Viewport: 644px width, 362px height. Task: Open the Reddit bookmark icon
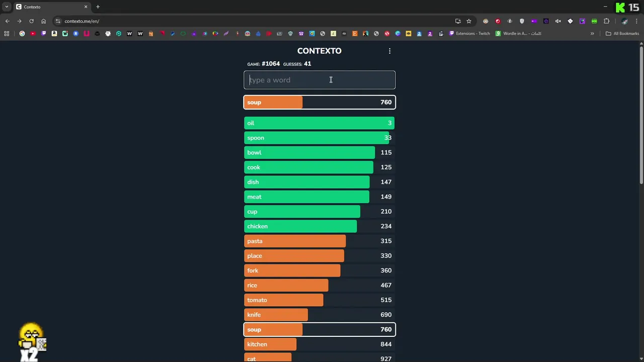pyautogui.click(x=76, y=34)
